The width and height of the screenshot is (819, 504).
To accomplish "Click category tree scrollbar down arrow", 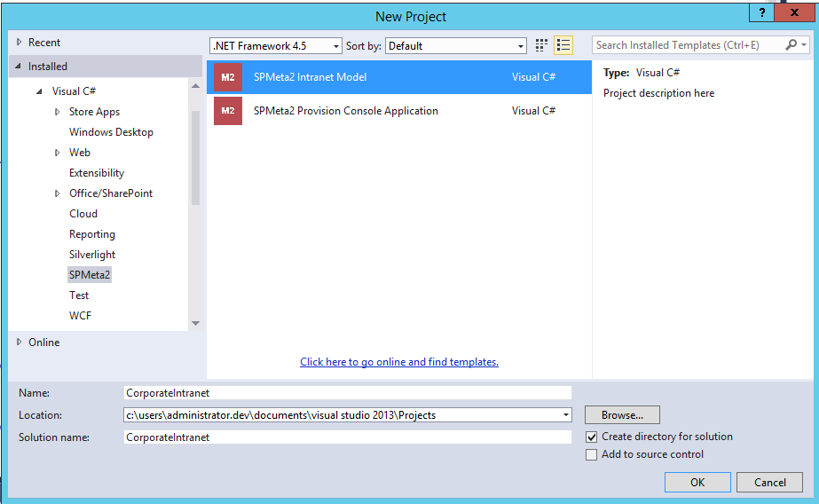I will [195, 323].
